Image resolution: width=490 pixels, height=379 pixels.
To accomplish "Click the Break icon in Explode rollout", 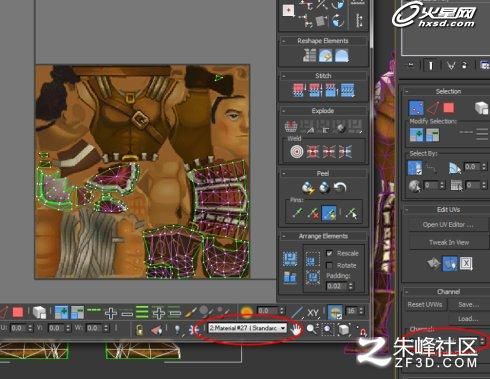I will point(291,126).
